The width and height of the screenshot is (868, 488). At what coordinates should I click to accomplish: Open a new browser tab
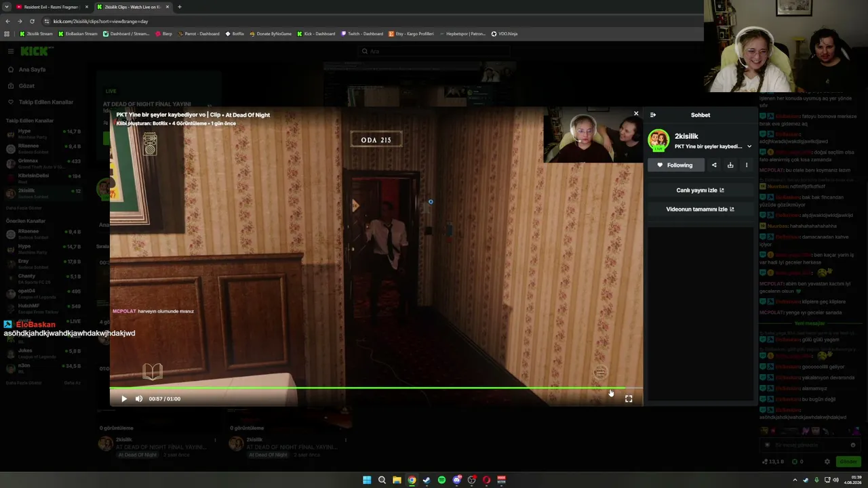[x=180, y=7]
